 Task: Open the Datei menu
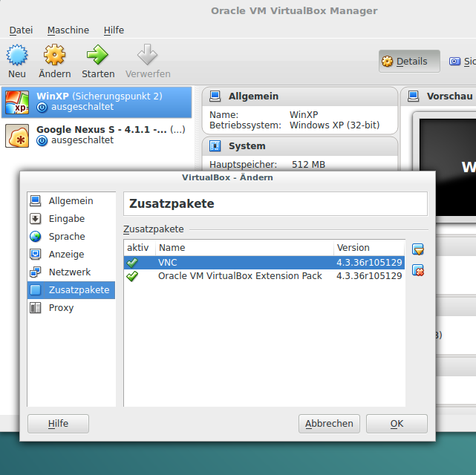[21, 30]
